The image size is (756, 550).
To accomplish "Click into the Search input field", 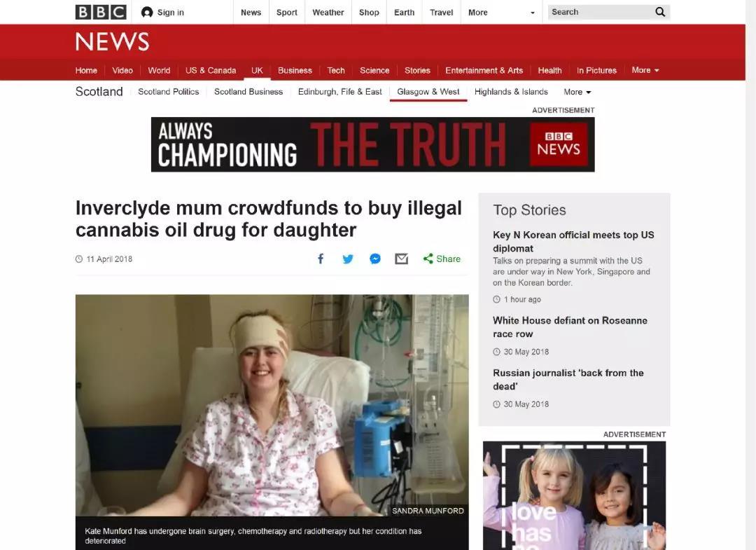I will pyautogui.click(x=601, y=12).
